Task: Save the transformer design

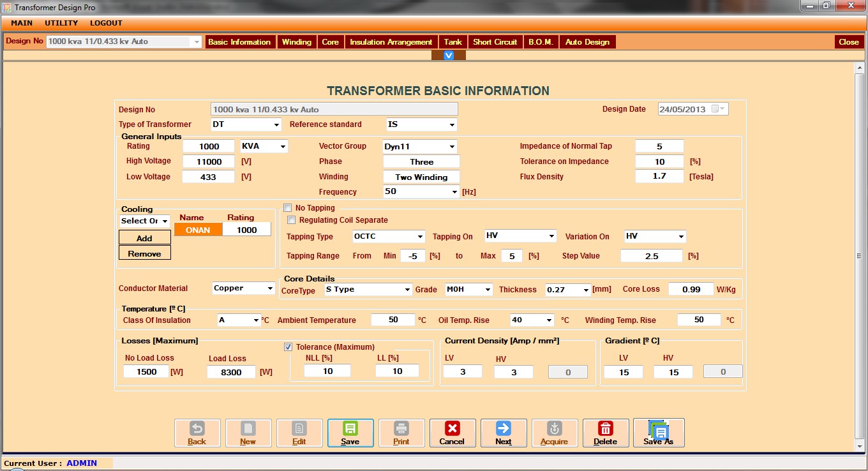Action: point(350,433)
